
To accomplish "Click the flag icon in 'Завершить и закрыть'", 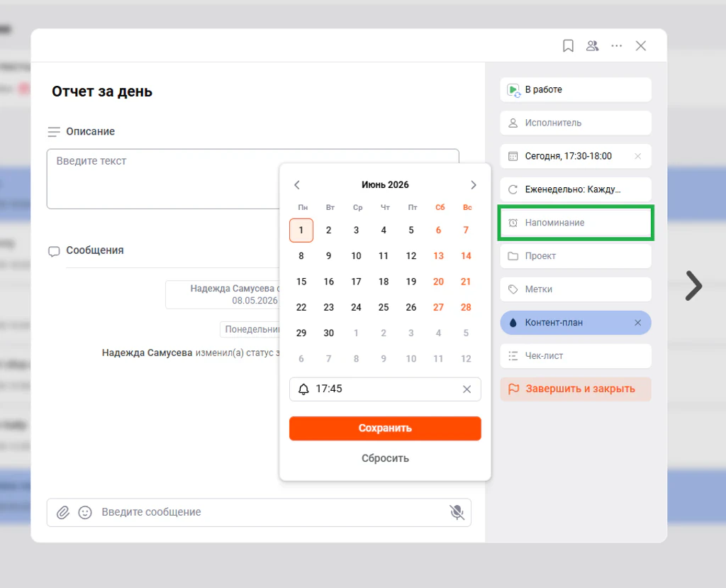I will [x=513, y=389].
